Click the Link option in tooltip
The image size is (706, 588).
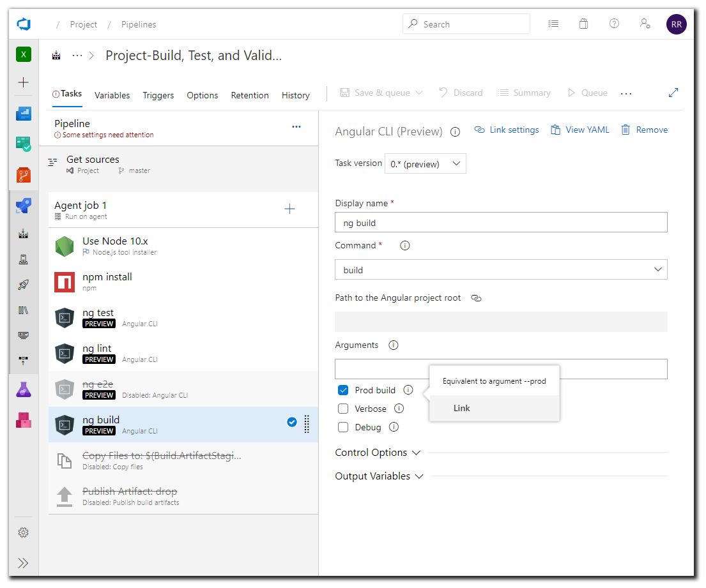[495, 408]
